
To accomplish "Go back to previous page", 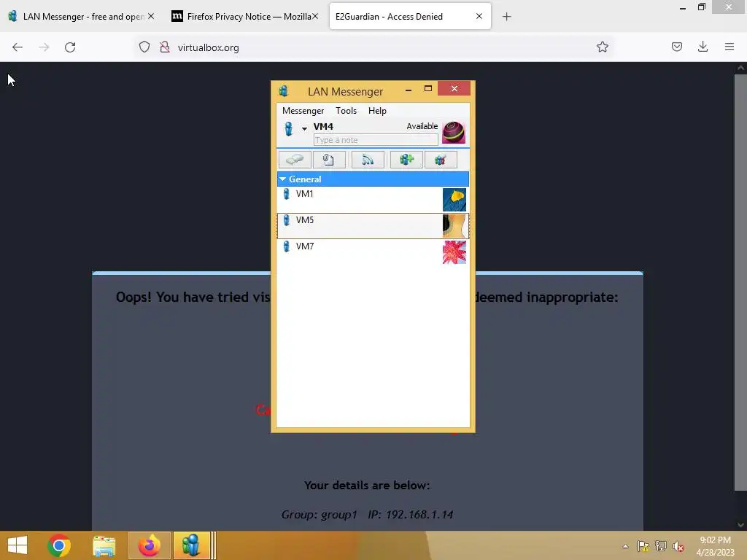I will click(18, 47).
